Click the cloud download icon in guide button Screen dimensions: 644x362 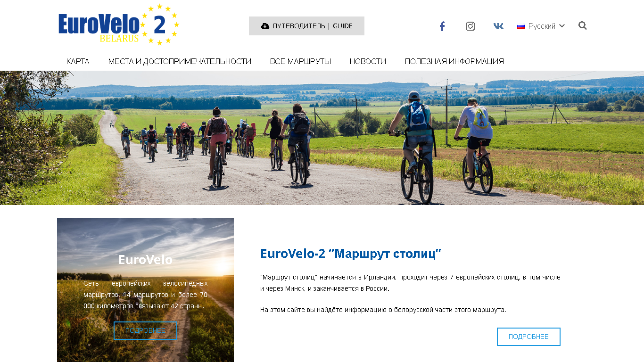point(265,26)
